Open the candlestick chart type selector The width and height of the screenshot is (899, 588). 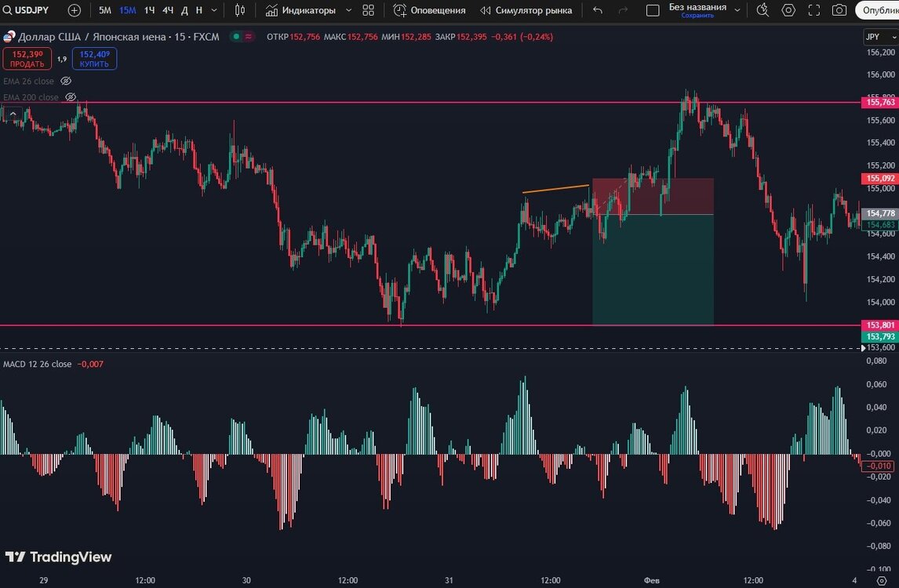click(240, 10)
